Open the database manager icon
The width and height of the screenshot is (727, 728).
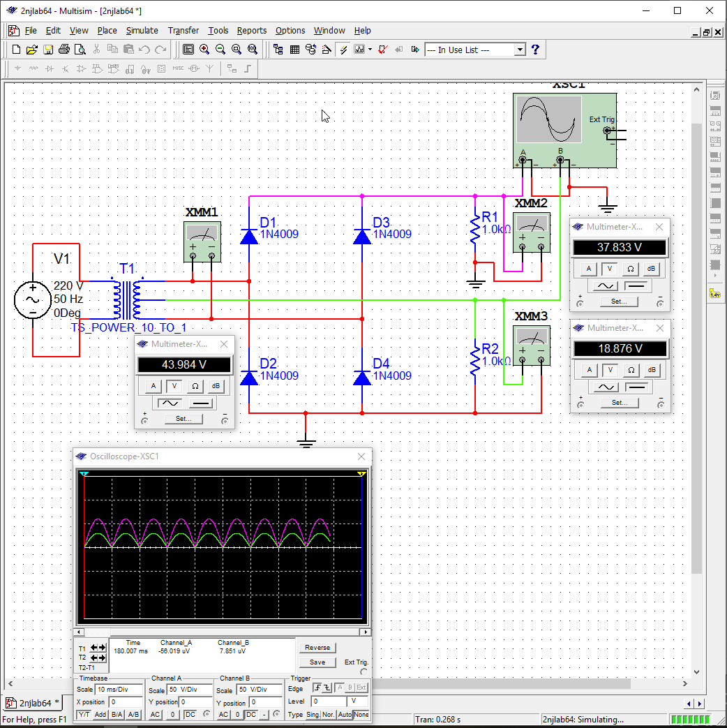click(310, 50)
